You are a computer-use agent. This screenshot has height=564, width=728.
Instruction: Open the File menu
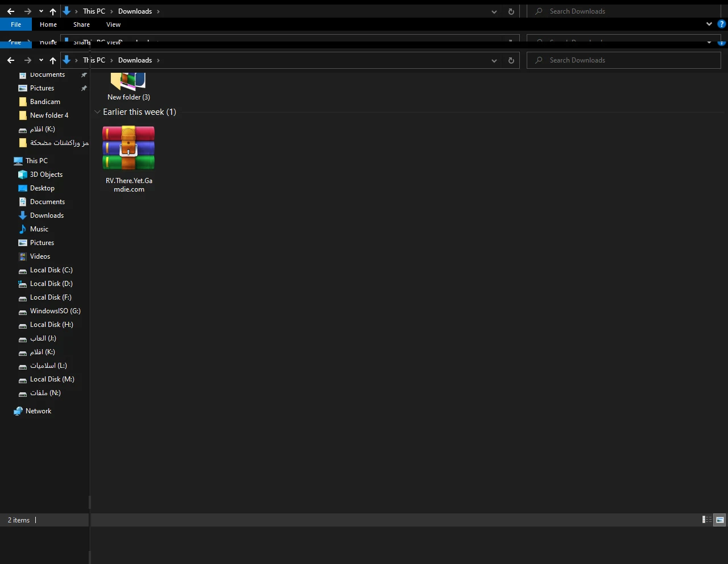click(16, 24)
